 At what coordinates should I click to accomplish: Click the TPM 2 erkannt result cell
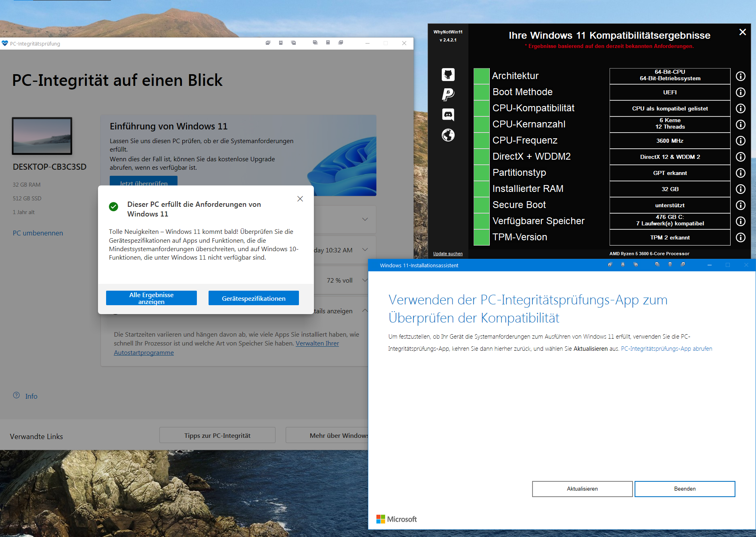coord(670,237)
